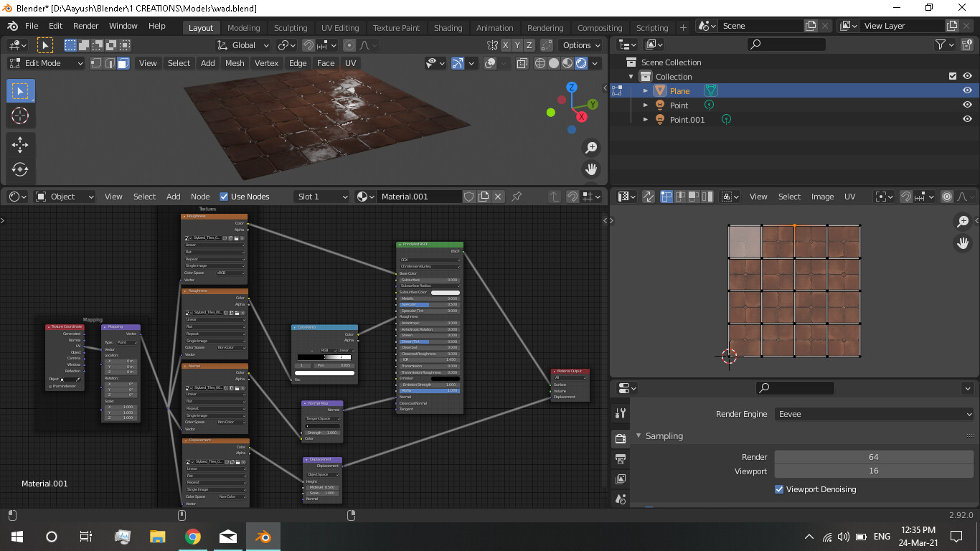Screen dimensions: 980x551
Task: Open the Global transform orientation dropdown
Action: coord(242,45)
